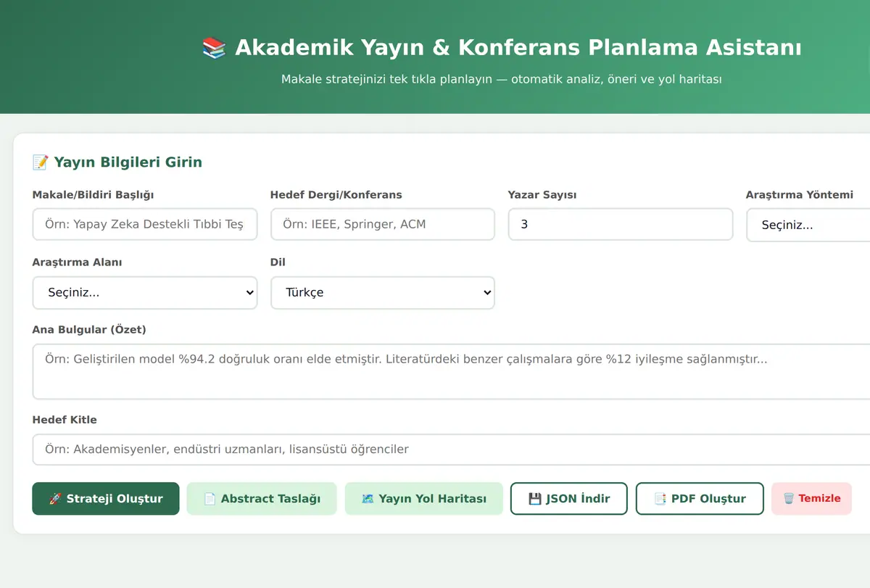Create a PDF with PDF Oluştur
Screen dimensions: 870x588
click(x=700, y=499)
